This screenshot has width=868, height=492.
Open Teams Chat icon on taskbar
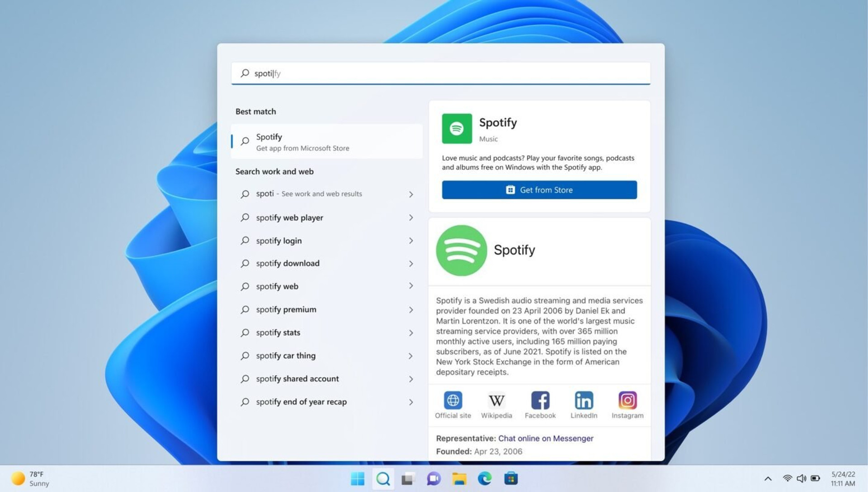434,478
